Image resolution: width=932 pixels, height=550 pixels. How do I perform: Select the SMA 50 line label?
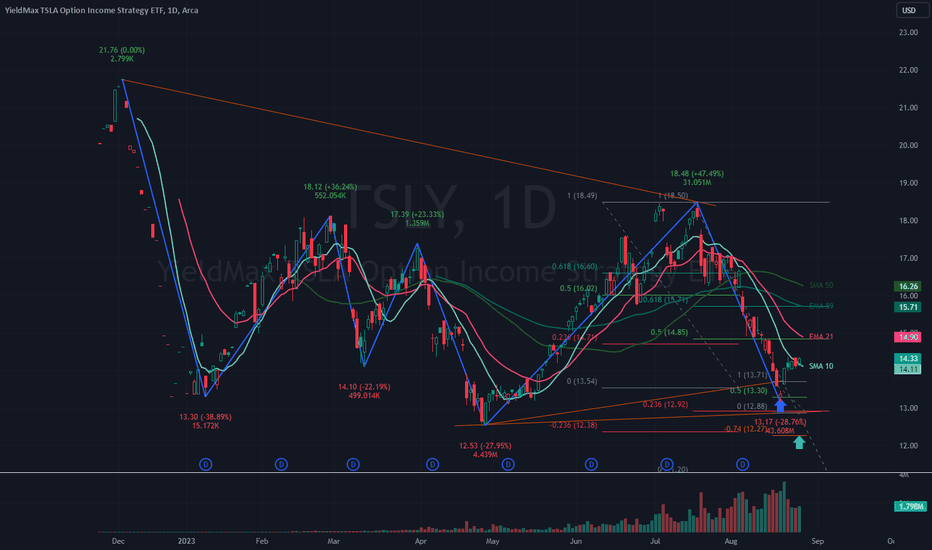tap(821, 285)
